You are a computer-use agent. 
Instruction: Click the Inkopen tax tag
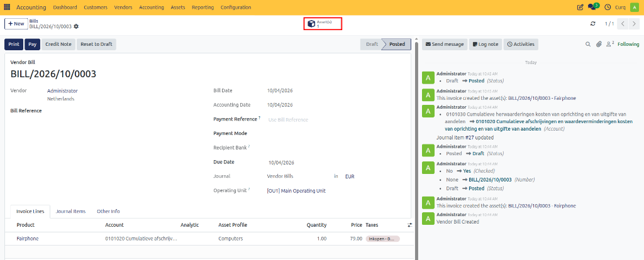click(382, 239)
